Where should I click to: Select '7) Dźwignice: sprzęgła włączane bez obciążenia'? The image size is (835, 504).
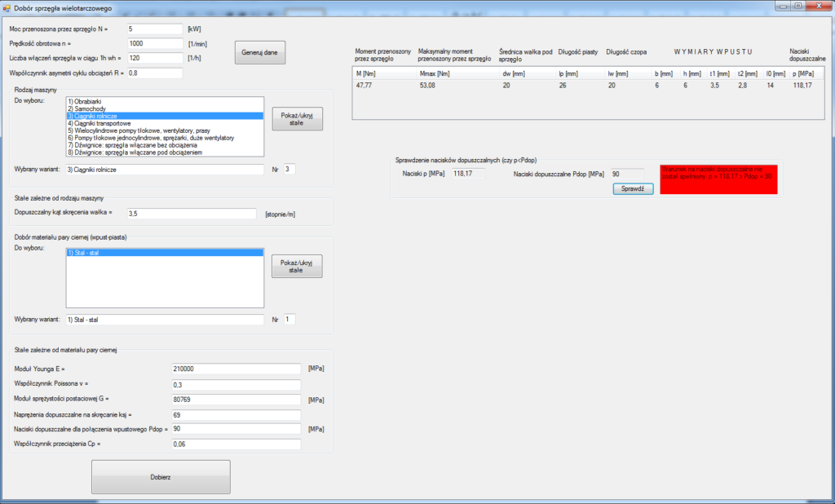coord(165,145)
